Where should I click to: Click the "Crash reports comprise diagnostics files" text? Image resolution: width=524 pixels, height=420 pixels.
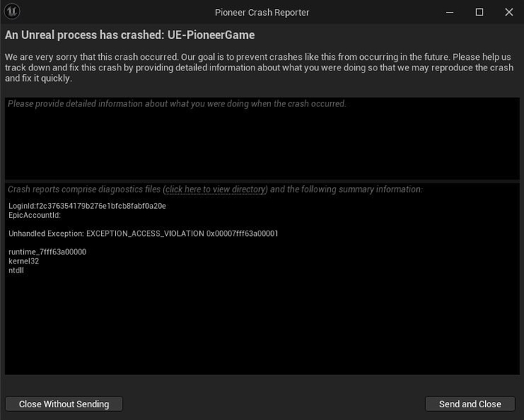coord(85,189)
